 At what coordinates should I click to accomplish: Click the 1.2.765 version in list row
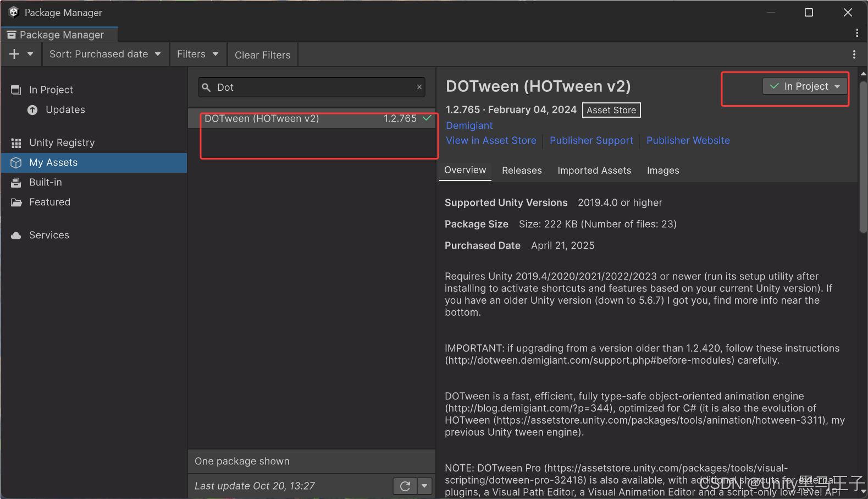click(x=400, y=119)
